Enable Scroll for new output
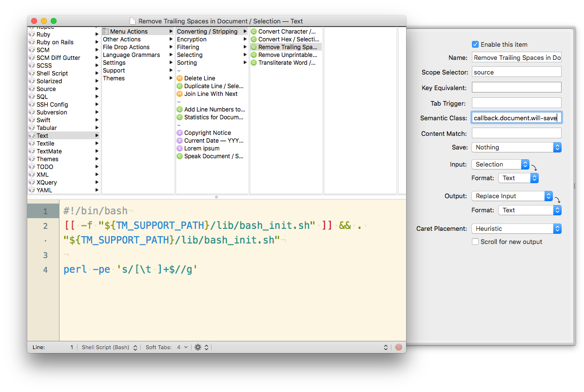The image size is (584, 392). click(x=475, y=242)
